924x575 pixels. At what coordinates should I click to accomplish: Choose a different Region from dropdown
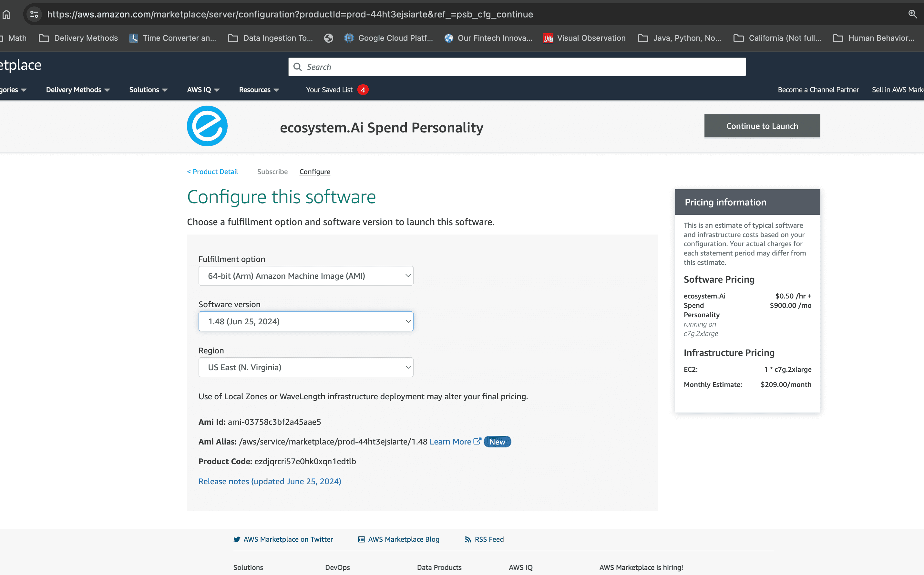306,367
